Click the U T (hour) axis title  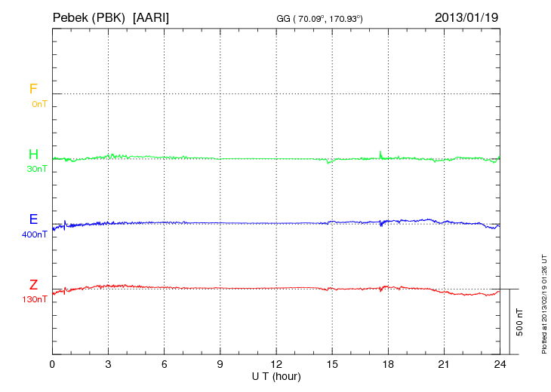pos(276,375)
